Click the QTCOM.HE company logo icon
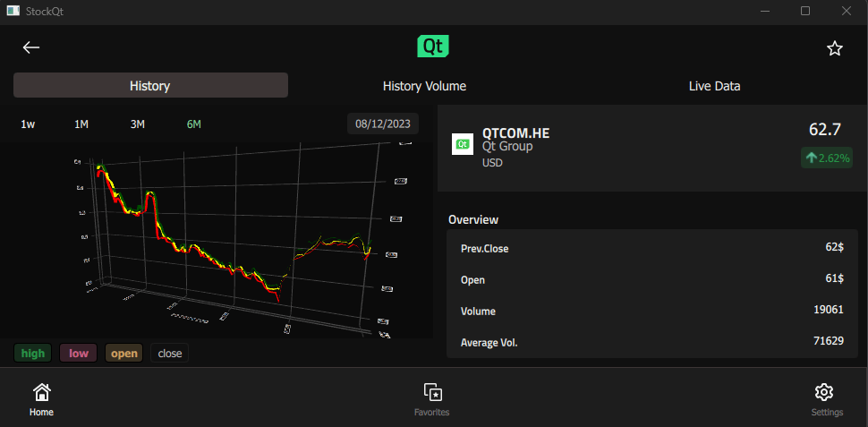 tap(463, 144)
